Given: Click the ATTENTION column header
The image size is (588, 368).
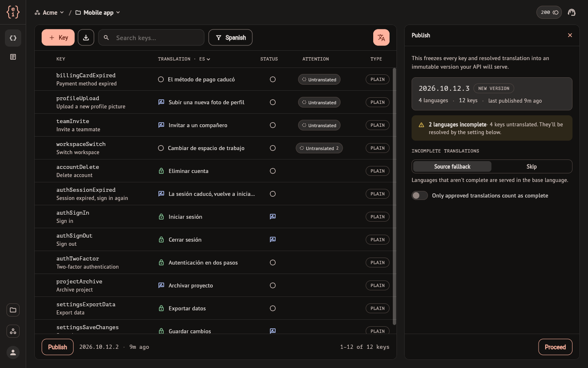Looking at the screenshot, I should tap(316, 59).
